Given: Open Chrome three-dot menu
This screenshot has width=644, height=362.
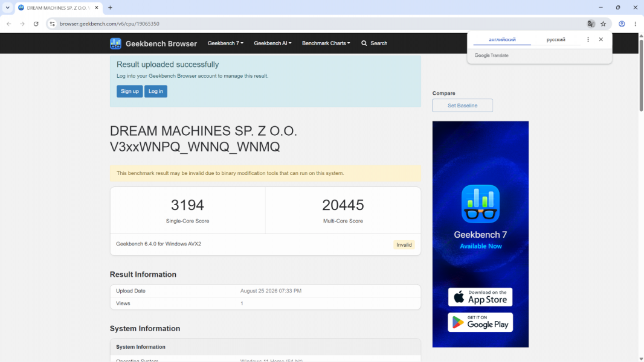Looking at the screenshot, I should coord(636,24).
